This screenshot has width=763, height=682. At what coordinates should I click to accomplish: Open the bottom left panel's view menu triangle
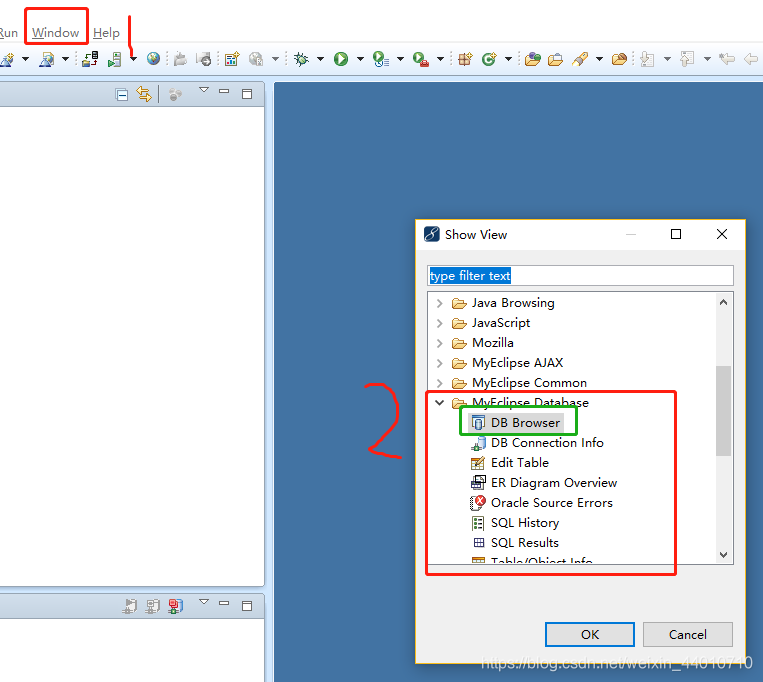click(204, 602)
